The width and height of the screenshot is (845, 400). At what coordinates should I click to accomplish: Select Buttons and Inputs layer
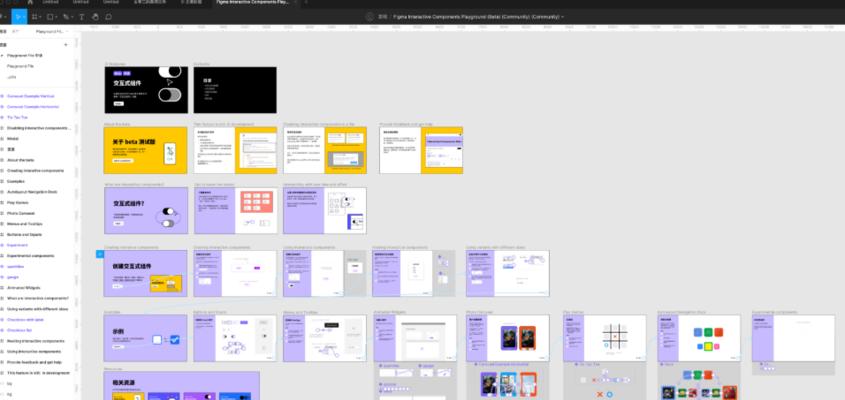click(x=24, y=235)
